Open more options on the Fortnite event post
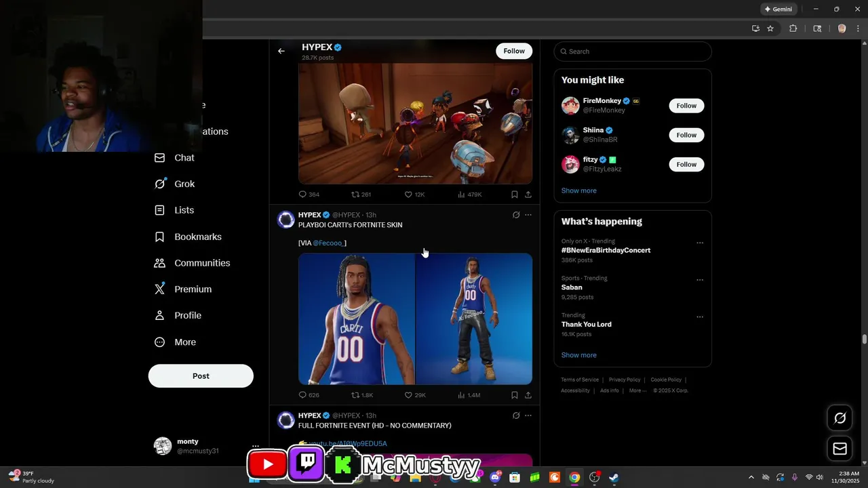Viewport: 868px width, 488px height. pyautogui.click(x=528, y=415)
